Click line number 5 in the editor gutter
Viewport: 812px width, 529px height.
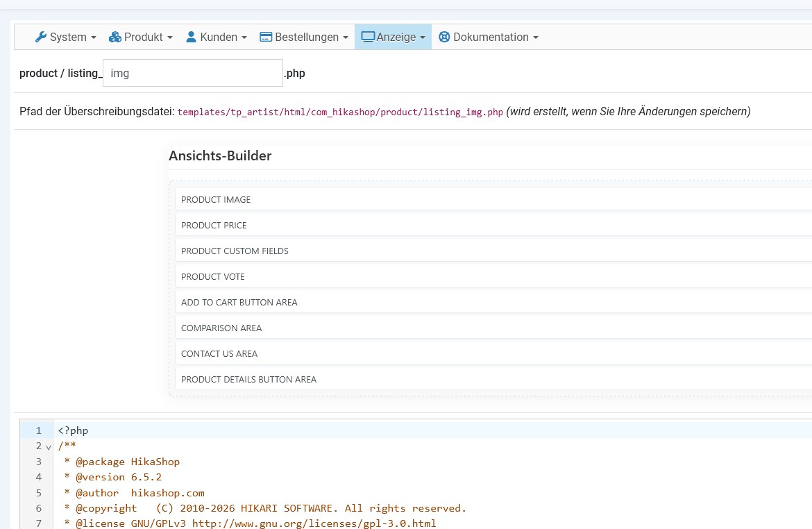pyautogui.click(x=38, y=493)
